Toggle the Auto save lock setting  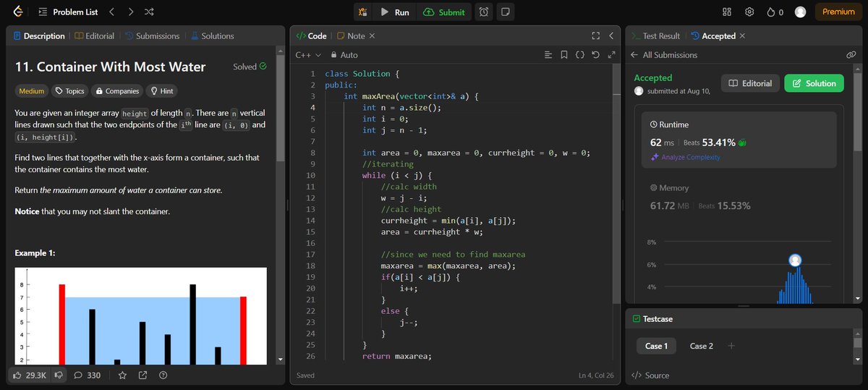[x=344, y=55]
